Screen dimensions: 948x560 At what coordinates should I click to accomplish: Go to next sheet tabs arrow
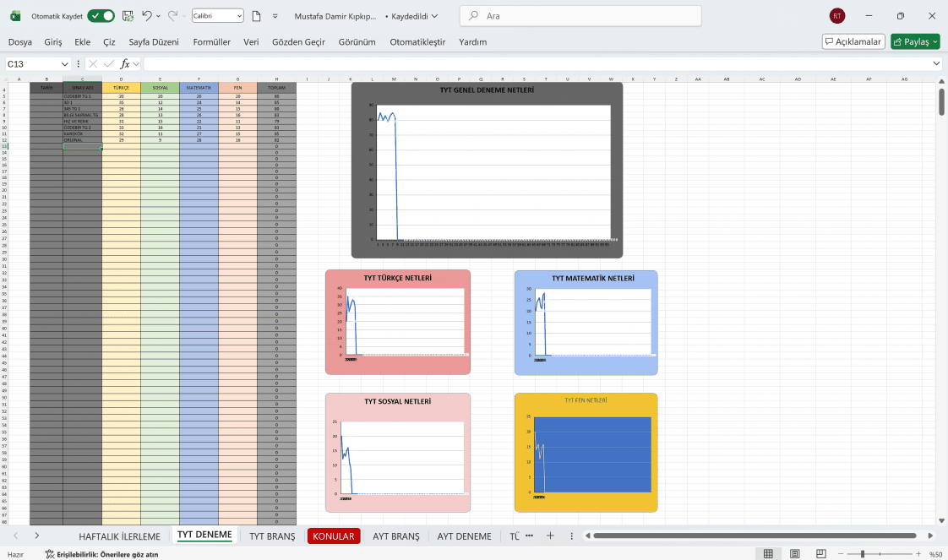point(37,536)
